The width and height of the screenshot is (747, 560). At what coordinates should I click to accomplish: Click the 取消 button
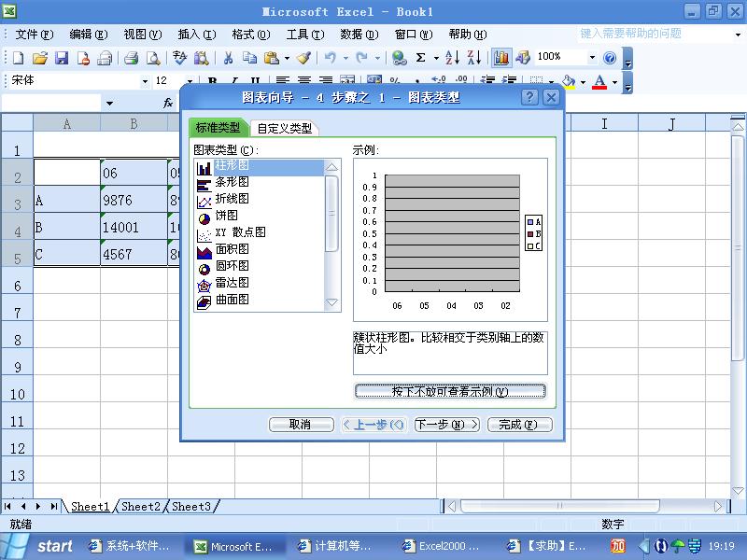coord(301,425)
